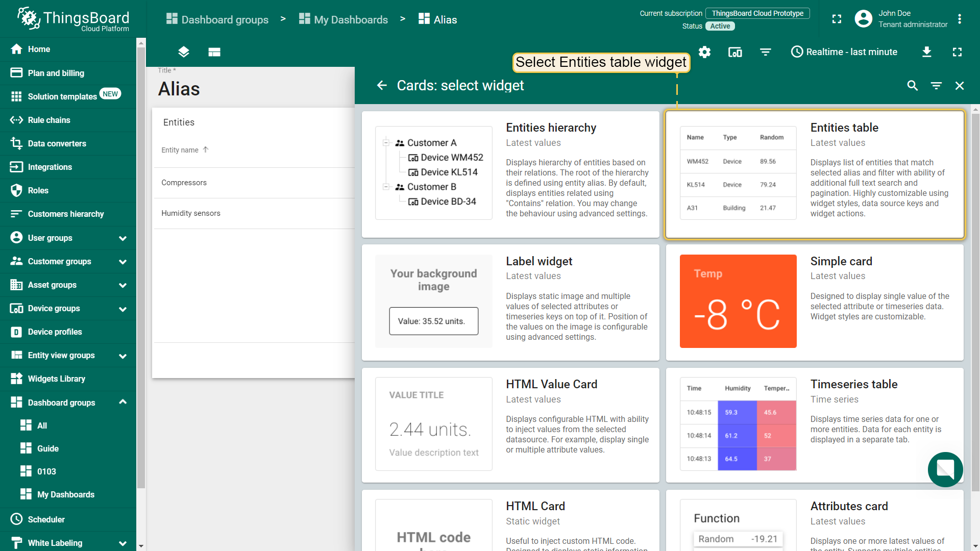The height and width of the screenshot is (551, 980).
Task: Open the 0103 dashboard group
Action: (68, 471)
